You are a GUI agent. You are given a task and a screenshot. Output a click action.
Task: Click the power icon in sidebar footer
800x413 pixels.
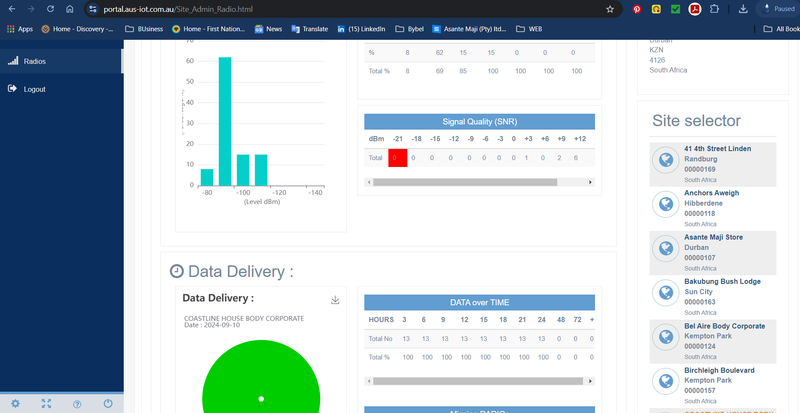(x=108, y=403)
